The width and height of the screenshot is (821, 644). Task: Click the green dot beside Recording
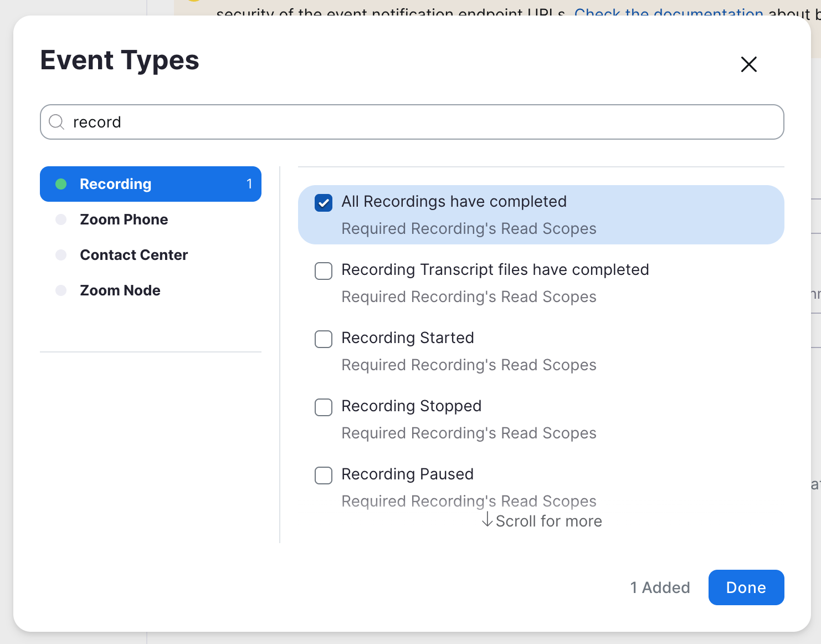61,184
